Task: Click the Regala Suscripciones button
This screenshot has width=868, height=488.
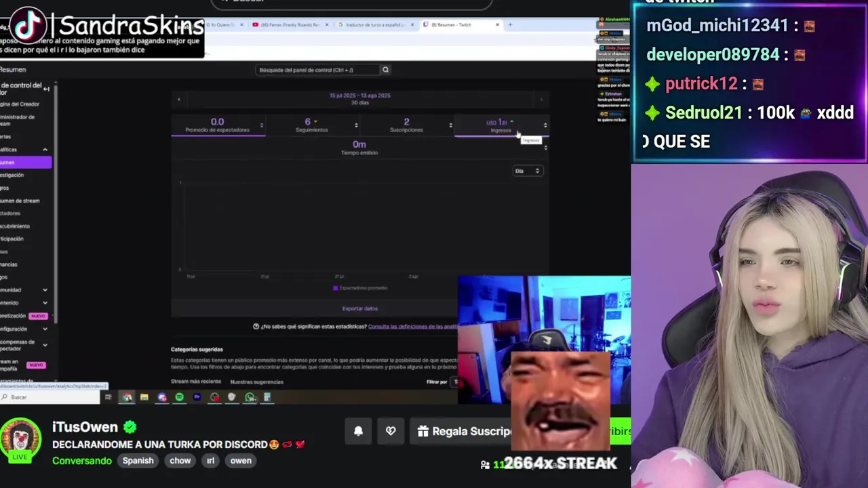Action: (464, 431)
